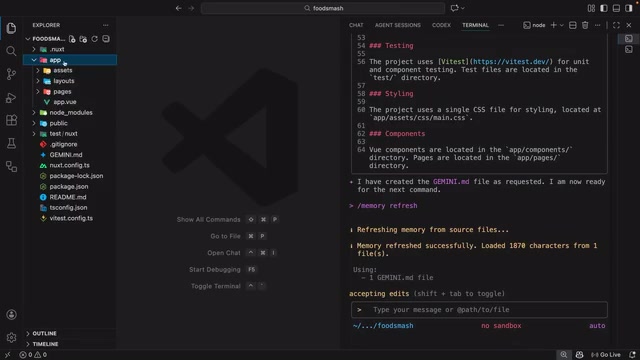The image size is (640, 360).
Task: Open node terminal label in panel header
Action: point(534,25)
